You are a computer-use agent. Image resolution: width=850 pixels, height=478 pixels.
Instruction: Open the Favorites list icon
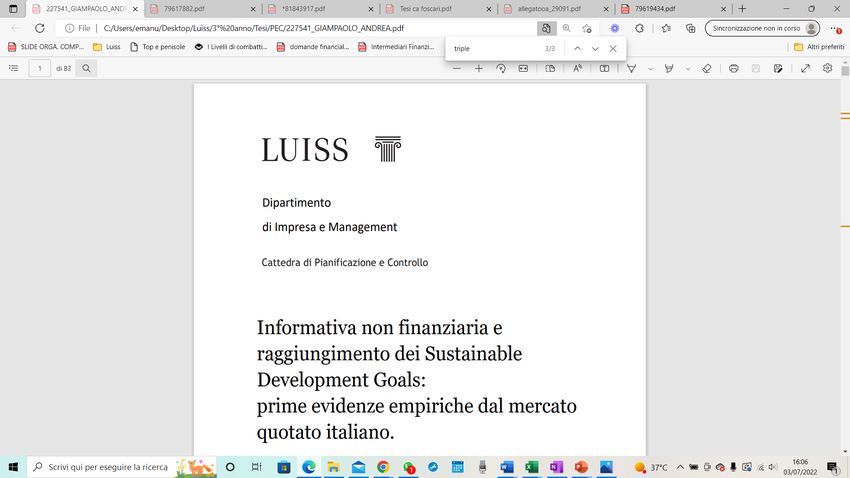pos(666,28)
